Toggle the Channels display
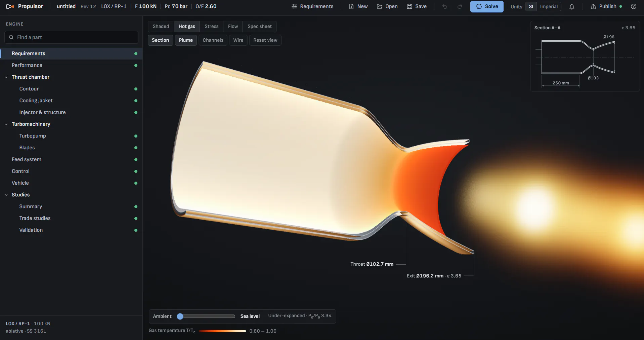Image resolution: width=644 pixels, height=340 pixels. click(x=213, y=40)
